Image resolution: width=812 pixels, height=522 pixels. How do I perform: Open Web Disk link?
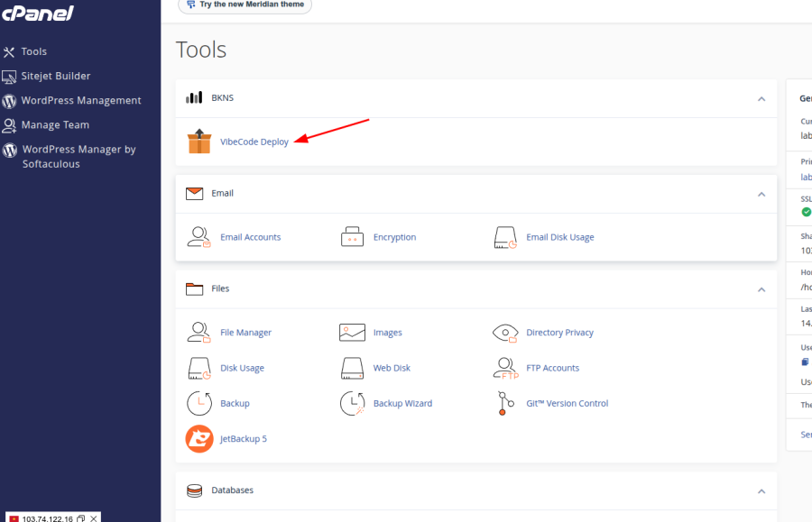(x=392, y=368)
